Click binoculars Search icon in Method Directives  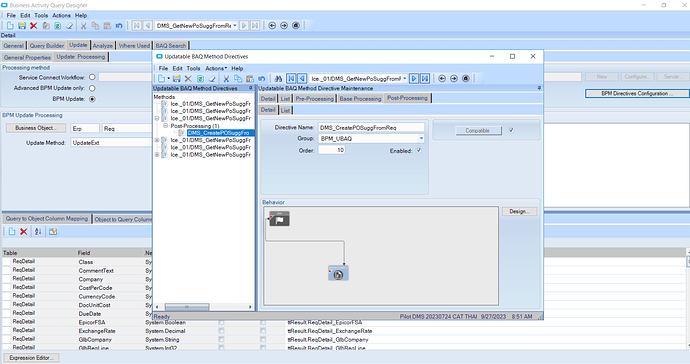pos(278,78)
